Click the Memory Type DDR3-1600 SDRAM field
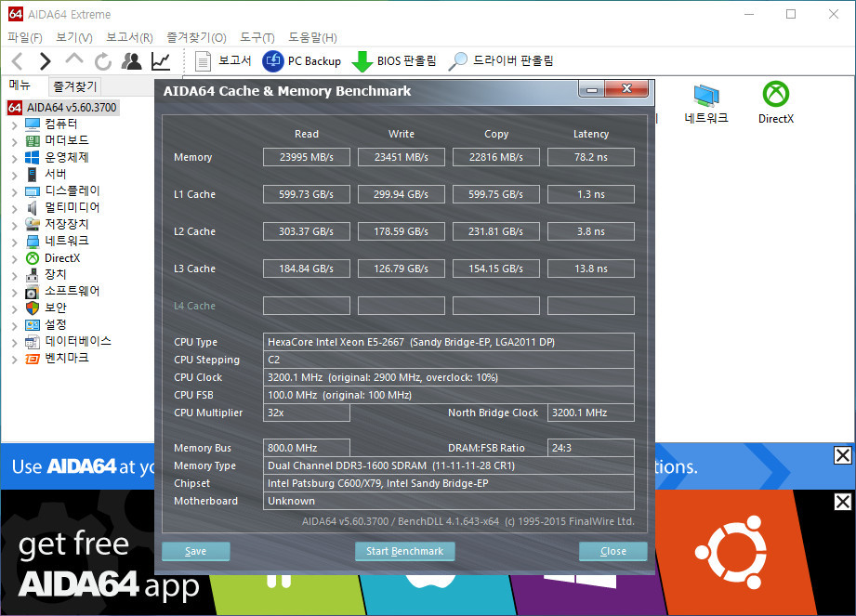The height and width of the screenshot is (616, 856). [448, 465]
